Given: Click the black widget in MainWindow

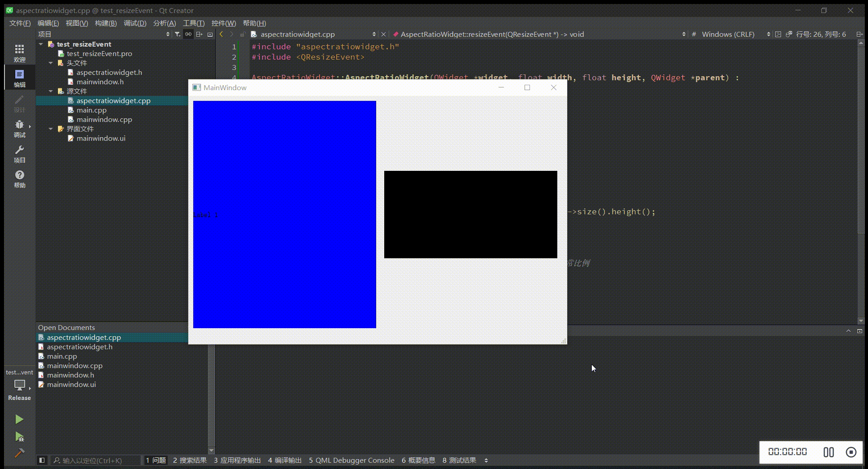Looking at the screenshot, I should [x=470, y=214].
